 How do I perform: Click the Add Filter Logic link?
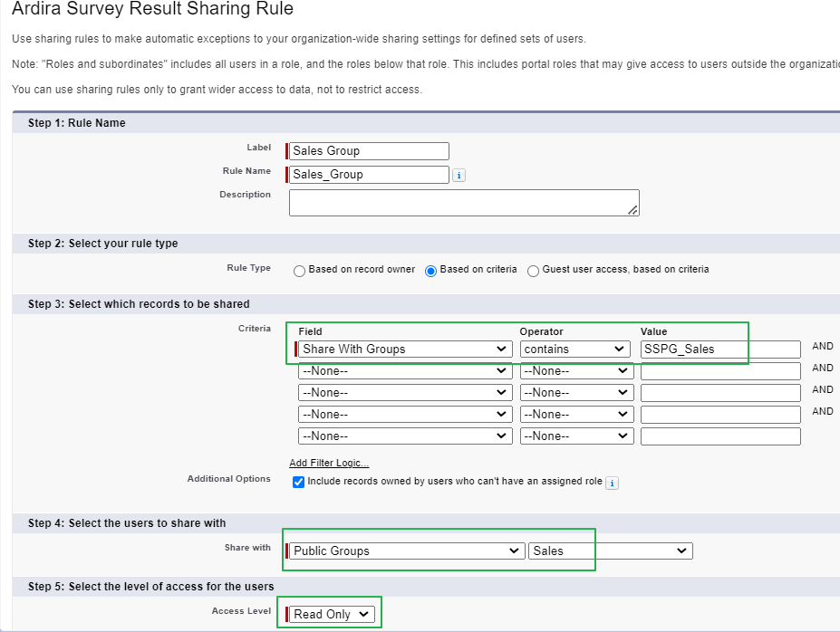click(x=329, y=463)
